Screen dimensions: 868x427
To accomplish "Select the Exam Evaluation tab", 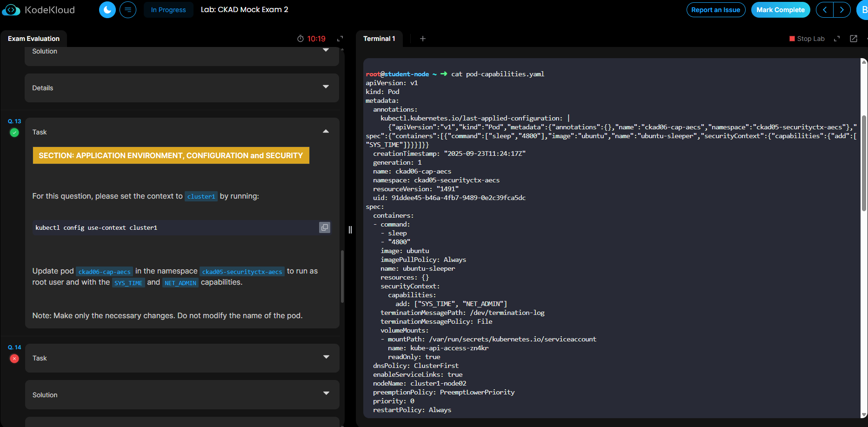I will point(33,39).
